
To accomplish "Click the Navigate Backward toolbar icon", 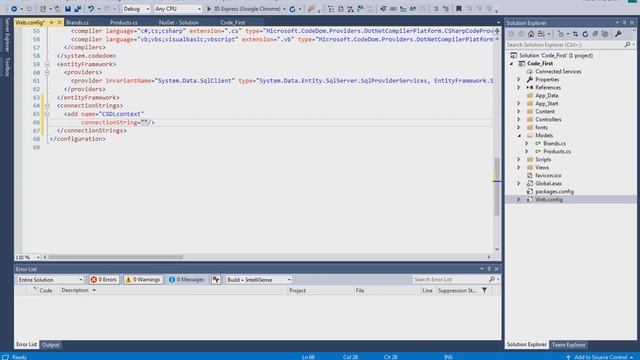I will pyautogui.click(x=13, y=9).
